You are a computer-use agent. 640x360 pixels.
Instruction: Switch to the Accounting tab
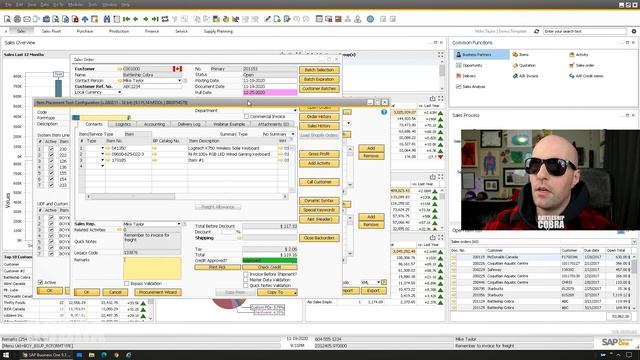[154, 124]
